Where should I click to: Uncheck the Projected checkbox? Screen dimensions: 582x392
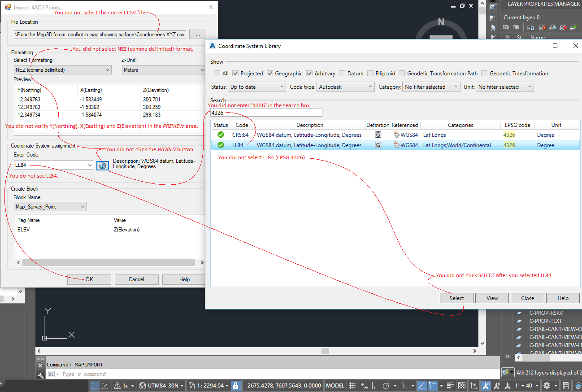(x=235, y=73)
